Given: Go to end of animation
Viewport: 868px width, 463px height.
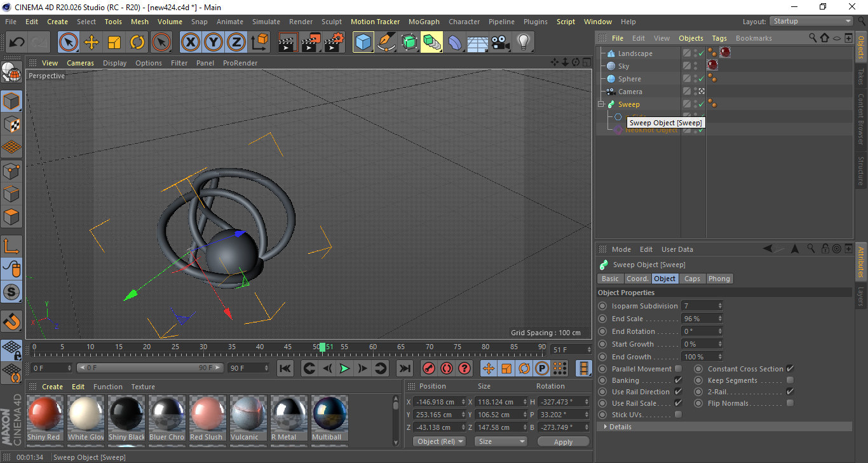Looking at the screenshot, I should 404,368.
